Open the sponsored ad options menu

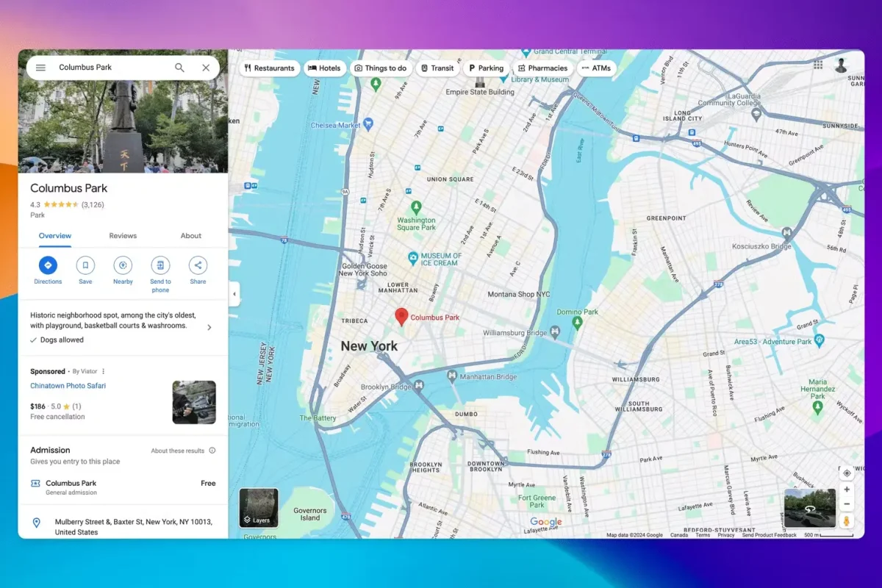tap(104, 372)
